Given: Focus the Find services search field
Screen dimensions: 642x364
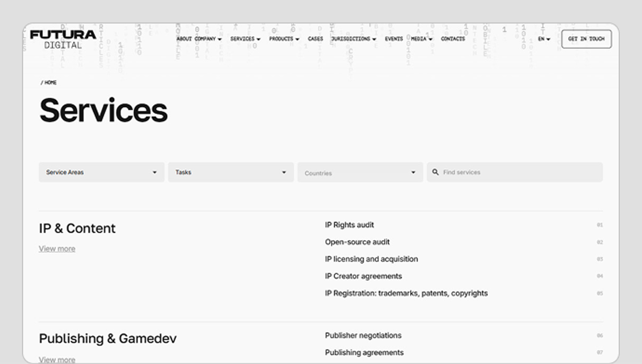Looking at the screenshot, I should 515,172.
